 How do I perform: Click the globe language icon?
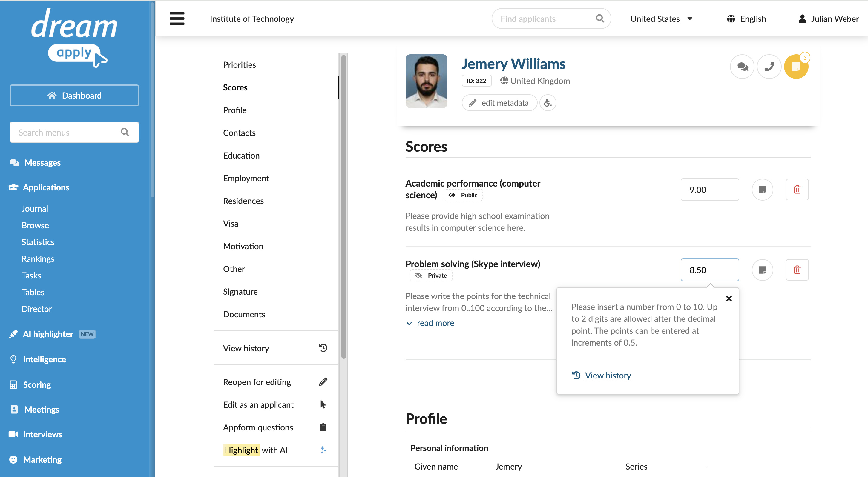pos(731,19)
